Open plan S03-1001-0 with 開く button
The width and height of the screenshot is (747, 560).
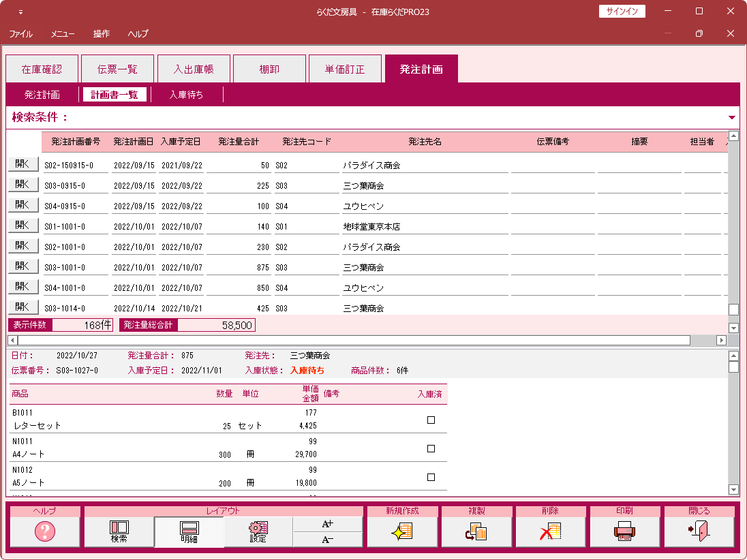(x=23, y=266)
